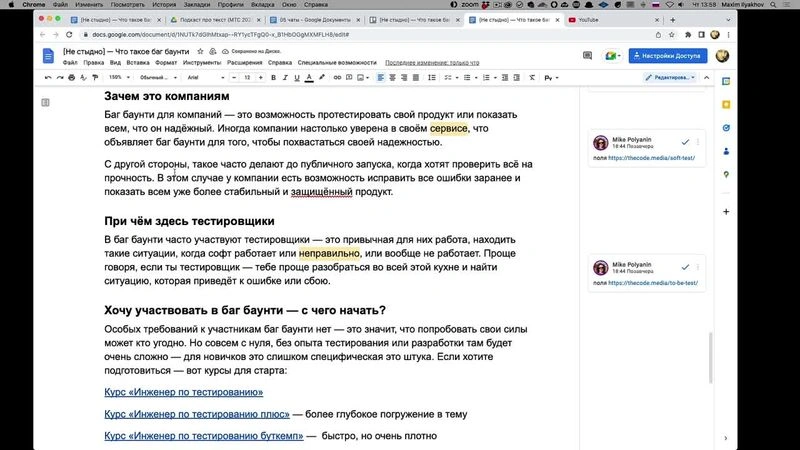
Task: Open the thecode.media/soft-test link in comment
Action: (x=651, y=158)
